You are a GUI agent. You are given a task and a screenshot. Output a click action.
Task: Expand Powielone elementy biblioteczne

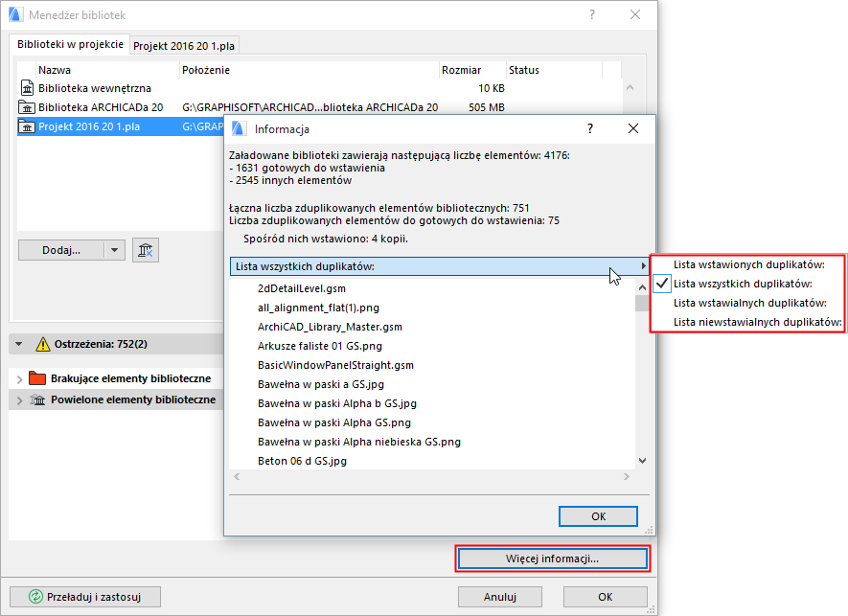pyautogui.click(x=19, y=400)
